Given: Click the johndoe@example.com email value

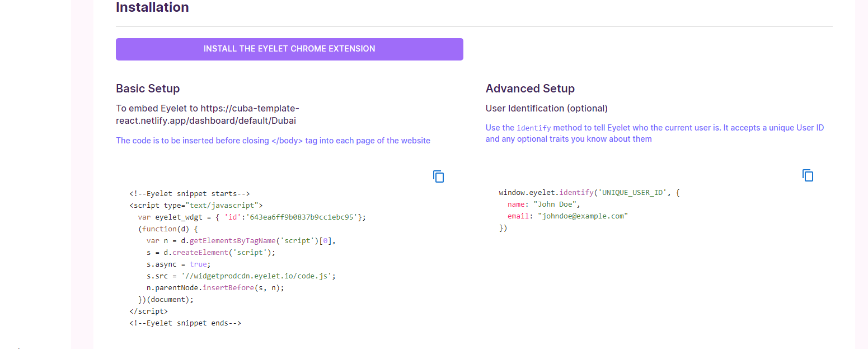Looking at the screenshot, I should [x=583, y=216].
